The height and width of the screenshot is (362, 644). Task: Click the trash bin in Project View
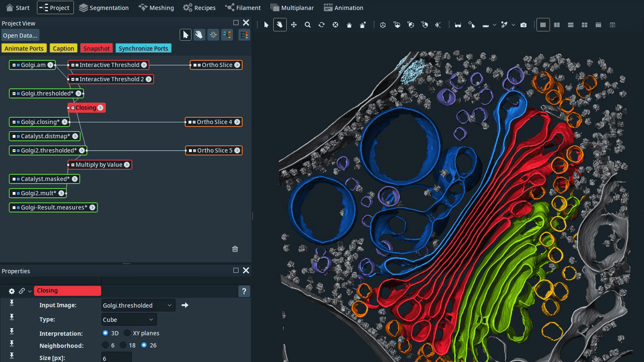click(235, 249)
